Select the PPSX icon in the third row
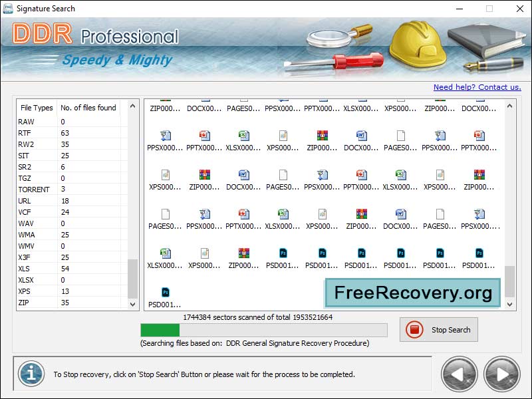The image size is (532, 399). click(323, 175)
